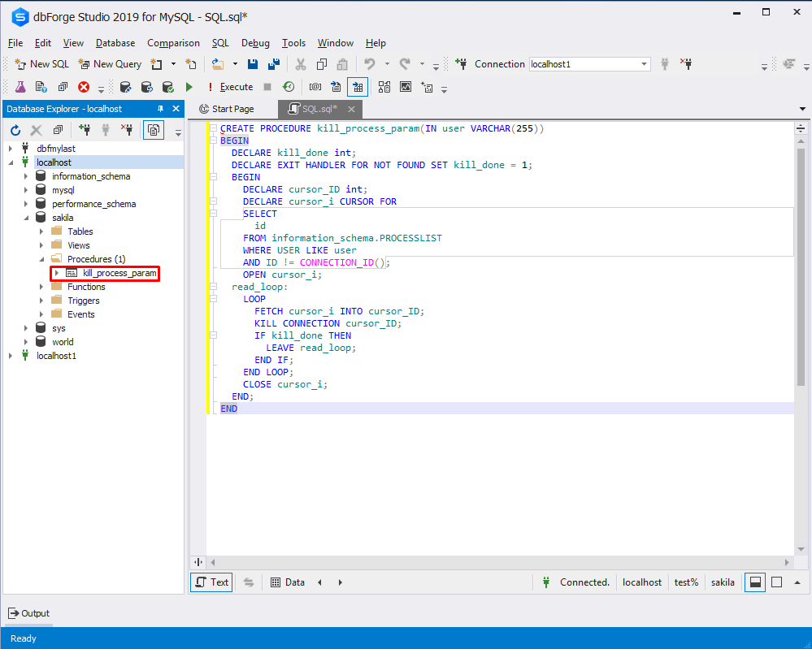Open the Output panel

29,613
